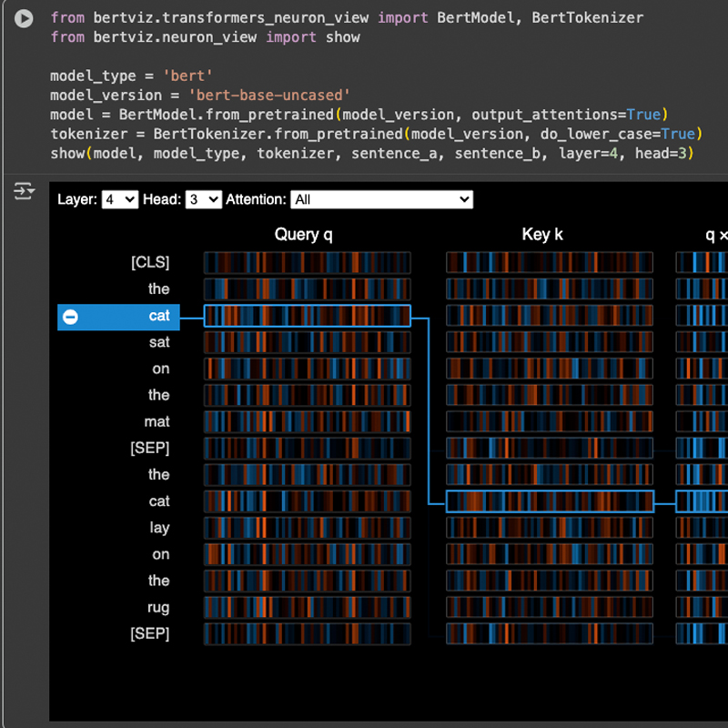
Task: Run the notebook code cell
Action: 24,18
